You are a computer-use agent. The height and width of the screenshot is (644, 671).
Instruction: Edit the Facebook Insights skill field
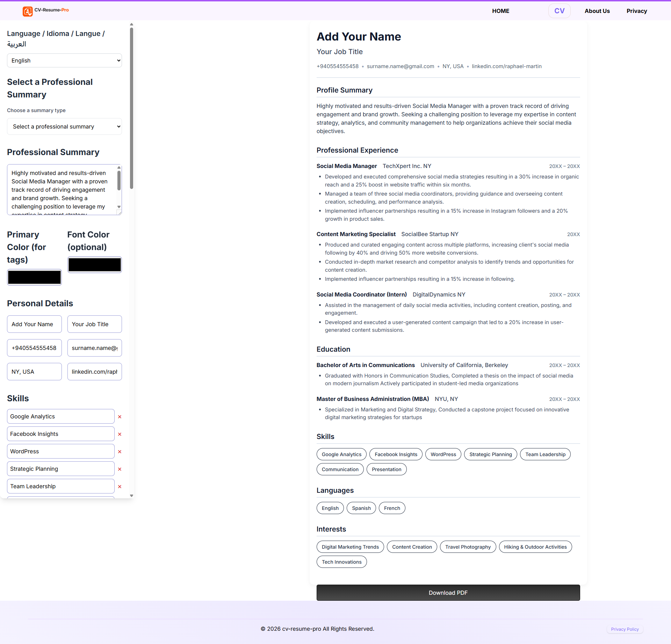60,434
